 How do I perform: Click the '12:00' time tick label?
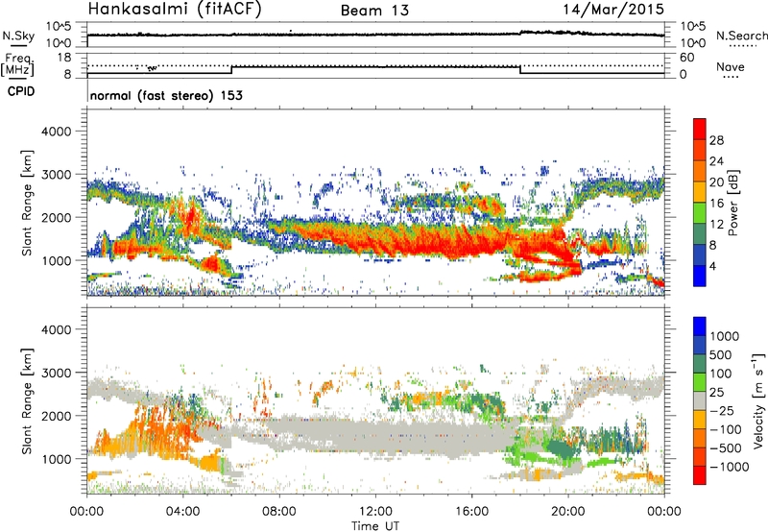coord(375,512)
